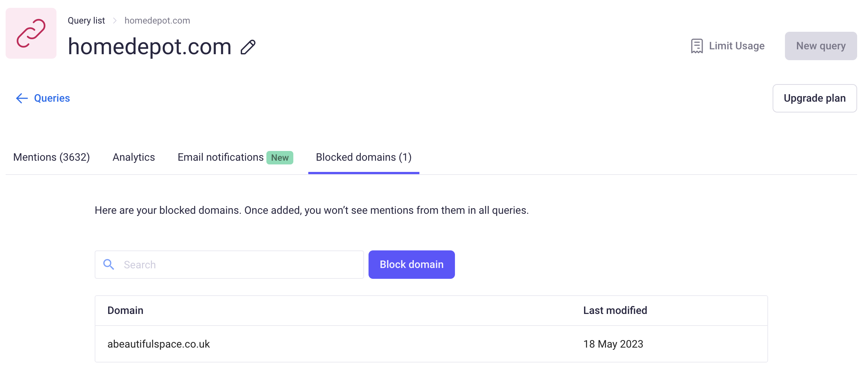Click the pink chain link logo icon

31,33
